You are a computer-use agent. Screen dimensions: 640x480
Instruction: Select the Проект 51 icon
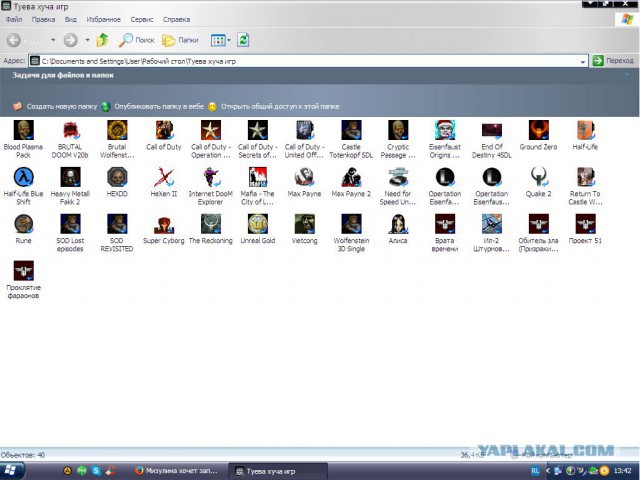tap(585, 224)
